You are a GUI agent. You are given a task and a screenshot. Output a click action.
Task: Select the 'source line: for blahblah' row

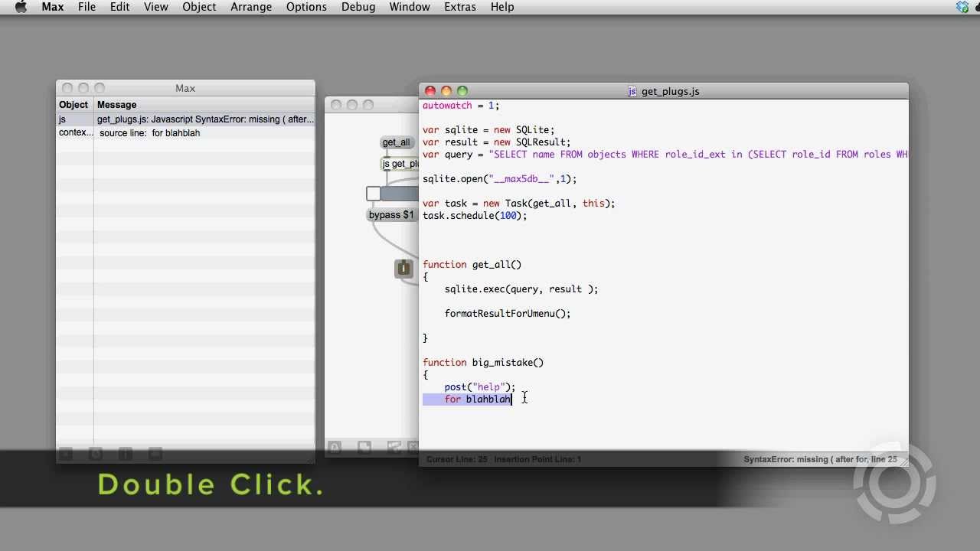click(x=185, y=133)
